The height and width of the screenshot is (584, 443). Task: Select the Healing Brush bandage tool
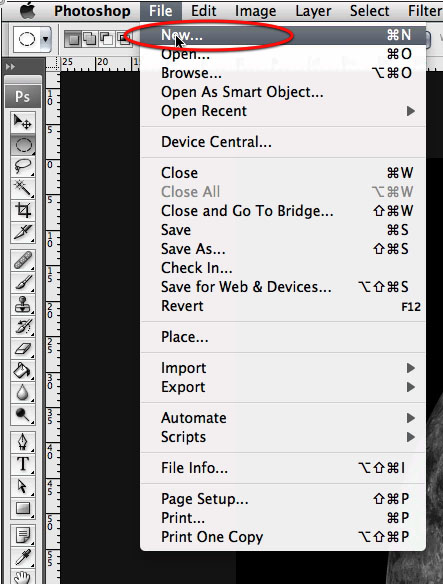23,260
